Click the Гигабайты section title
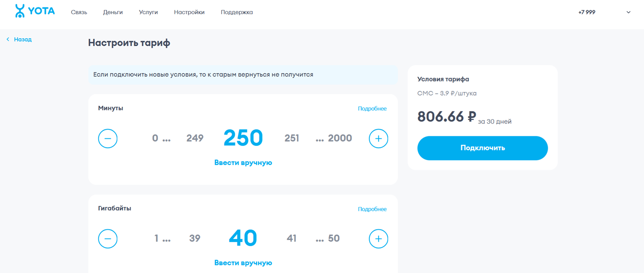Screen dimensions: 644x273 (x=115, y=209)
